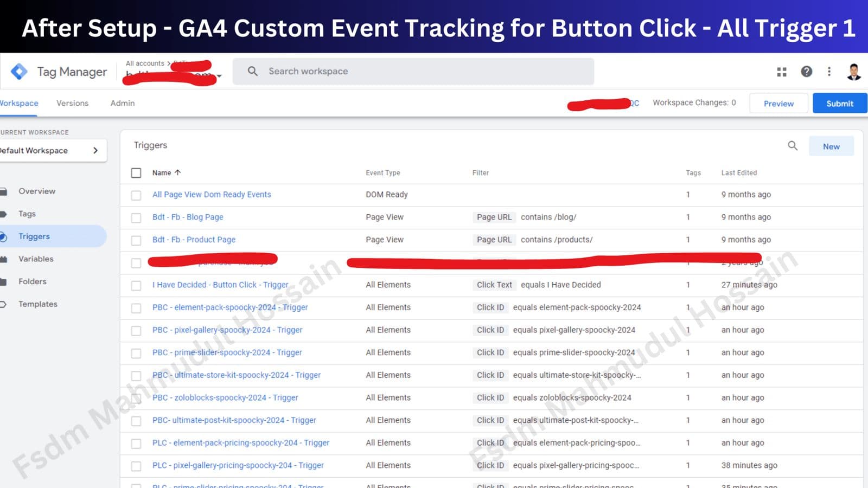The image size is (868, 488).
Task: Check the PBC element-pack-spoocky-2024 row
Action: pyautogui.click(x=136, y=308)
